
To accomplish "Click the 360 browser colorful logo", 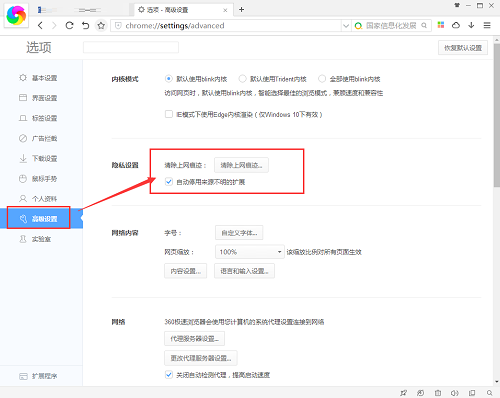I will pos(16,15).
